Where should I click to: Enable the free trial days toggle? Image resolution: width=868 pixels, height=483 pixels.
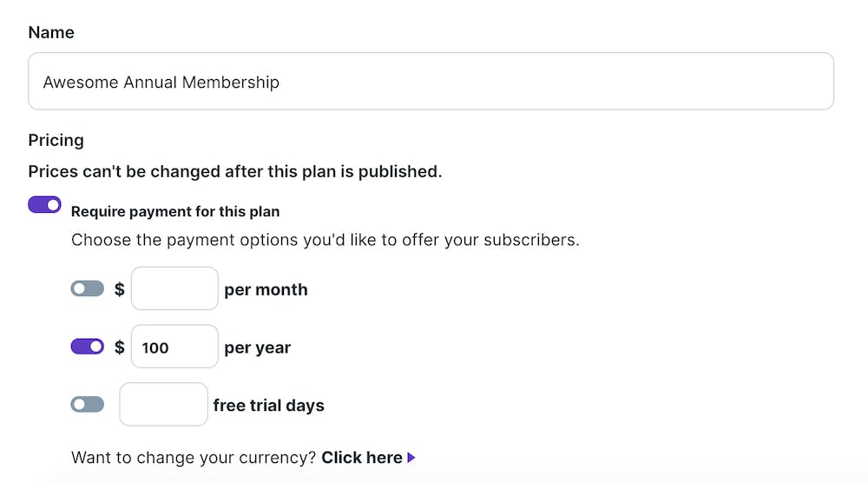(x=88, y=404)
